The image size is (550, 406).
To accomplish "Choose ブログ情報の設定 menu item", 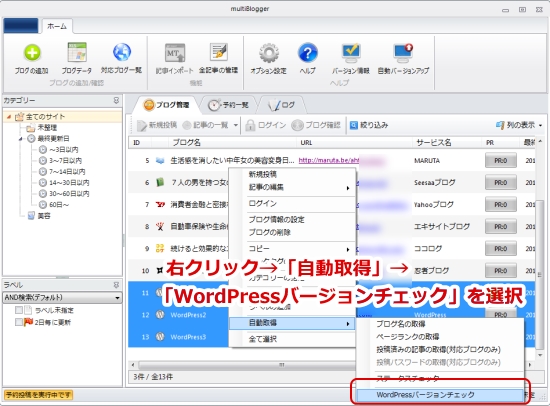I will 292,220.
